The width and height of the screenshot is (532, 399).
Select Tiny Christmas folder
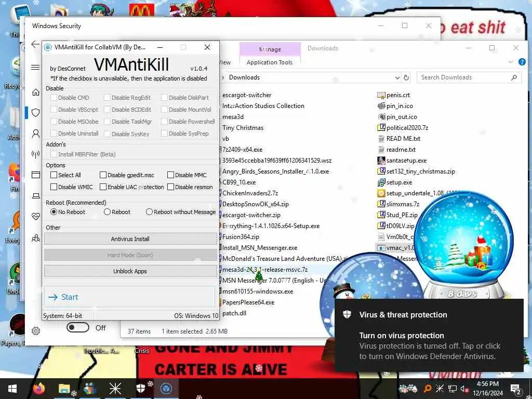point(243,128)
